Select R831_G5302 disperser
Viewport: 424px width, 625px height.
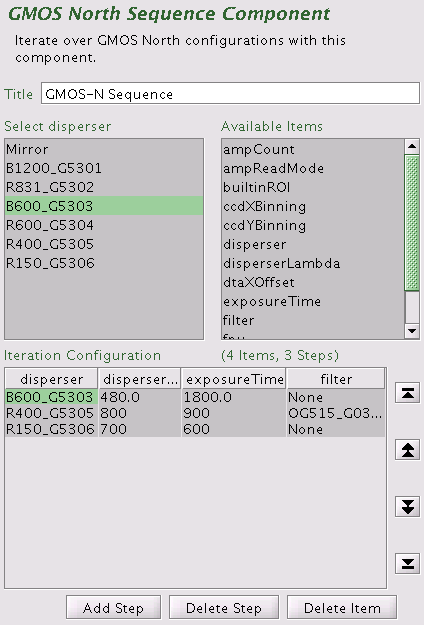tap(104, 187)
